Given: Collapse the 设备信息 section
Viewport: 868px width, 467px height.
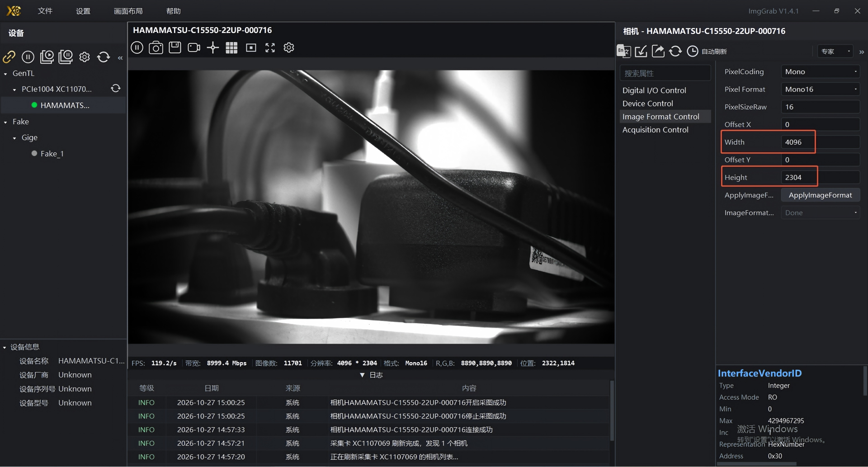Looking at the screenshot, I should (x=5, y=347).
